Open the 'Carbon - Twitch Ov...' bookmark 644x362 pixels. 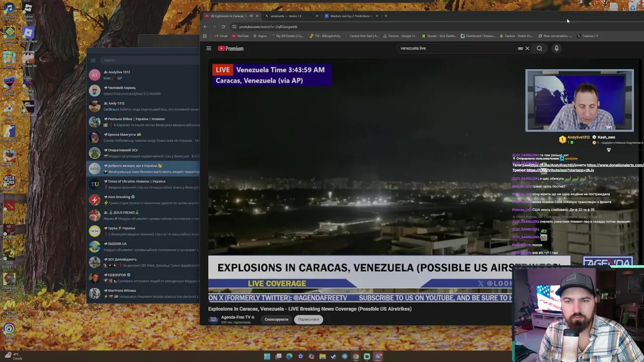coord(516,36)
